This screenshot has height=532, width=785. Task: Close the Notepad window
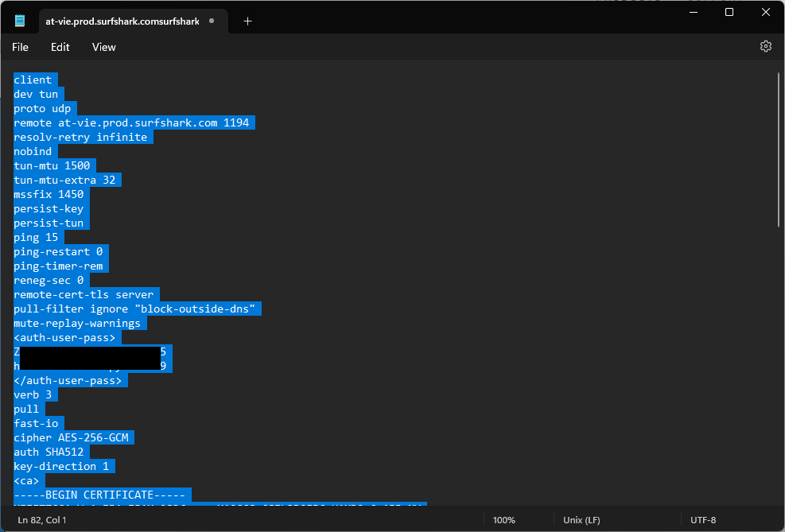click(x=765, y=12)
